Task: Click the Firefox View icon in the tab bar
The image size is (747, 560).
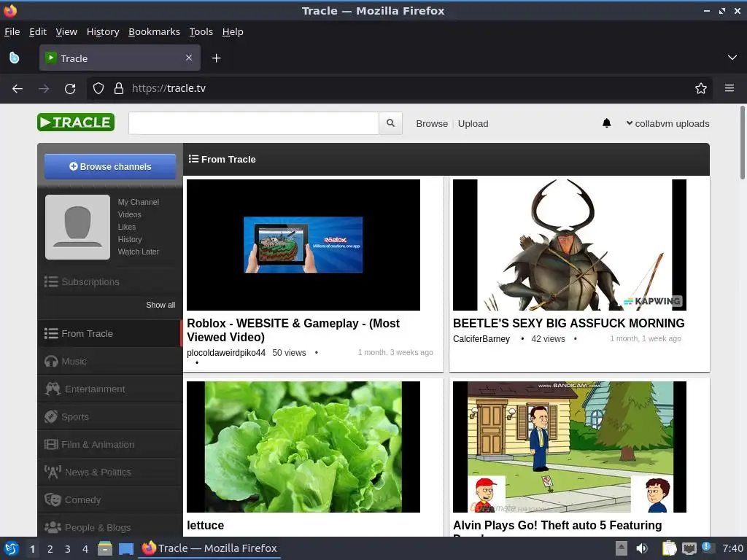Action: (x=15, y=58)
